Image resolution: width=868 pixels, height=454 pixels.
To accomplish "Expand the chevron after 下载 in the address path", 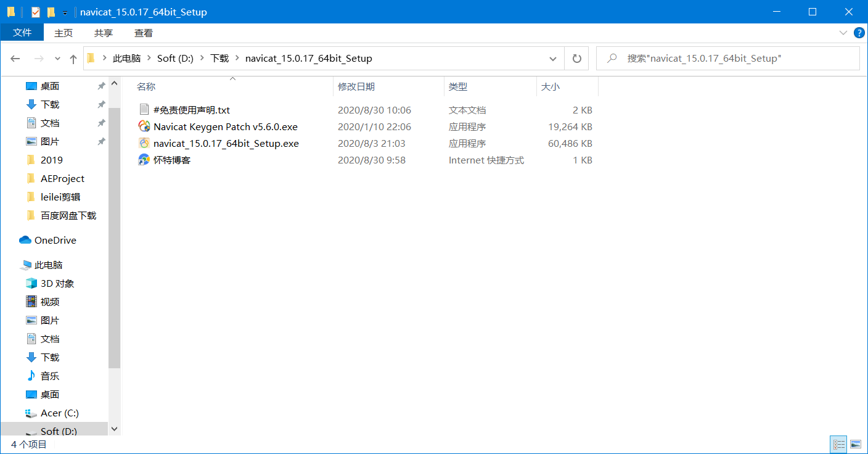I will (x=237, y=59).
